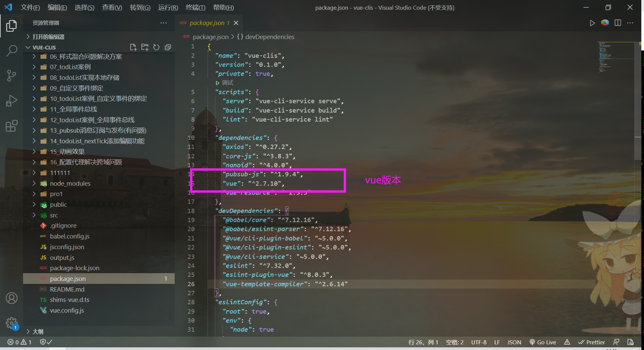The image size is (644, 350).
Task: Open the Extensions view
Action: [11, 126]
